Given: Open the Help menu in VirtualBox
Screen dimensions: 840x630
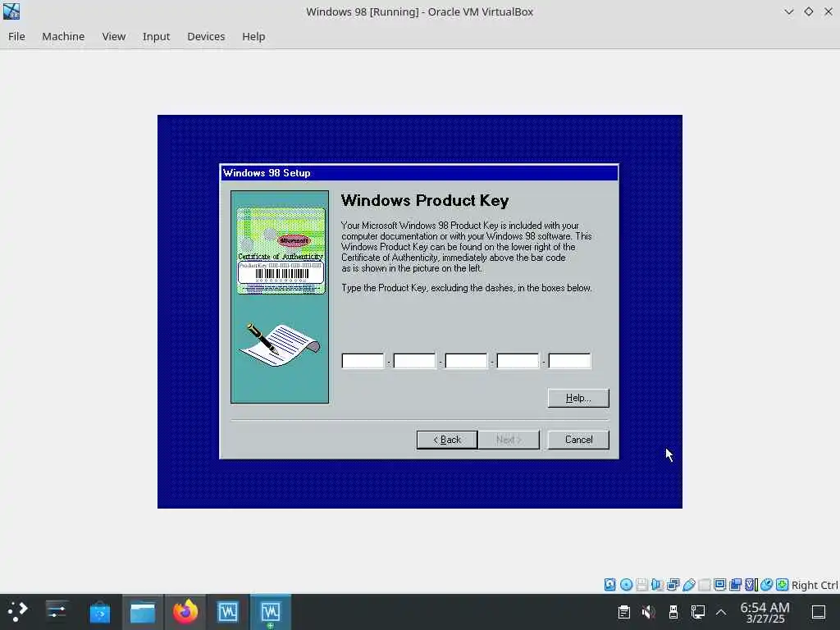Looking at the screenshot, I should point(253,36).
